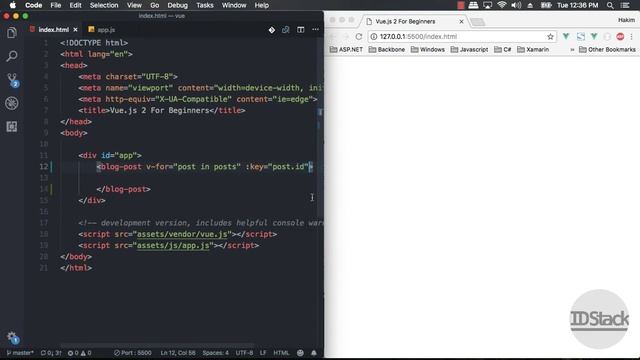The image size is (640, 360).
Task: Open the Xamarin bookmarks folder
Action: pos(533,49)
